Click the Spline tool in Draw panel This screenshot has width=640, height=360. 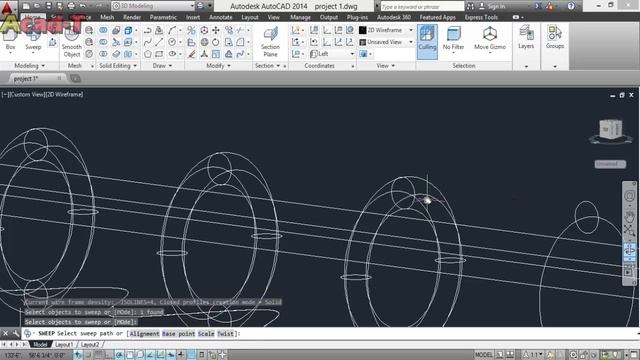[x=148, y=42]
